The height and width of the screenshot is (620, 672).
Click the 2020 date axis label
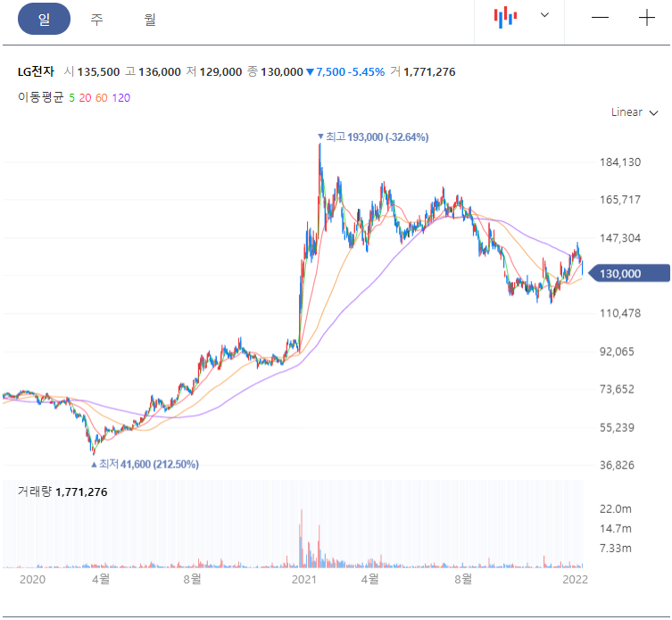[32, 580]
